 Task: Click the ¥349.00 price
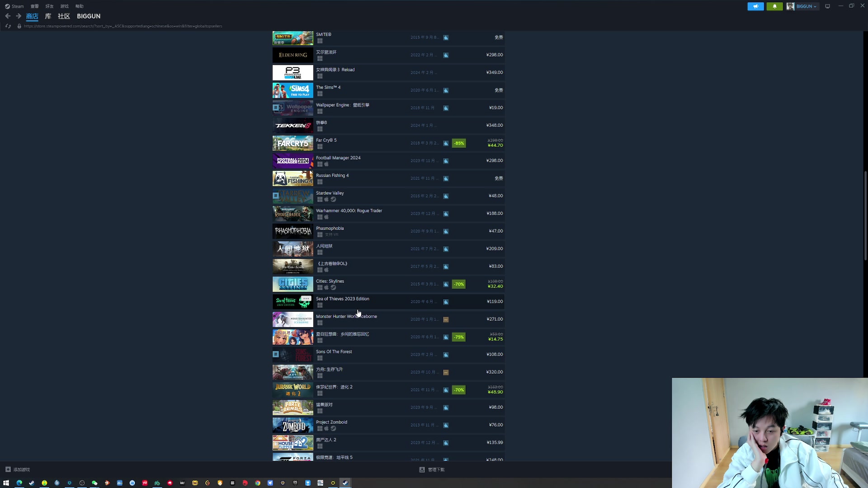[x=494, y=72]
